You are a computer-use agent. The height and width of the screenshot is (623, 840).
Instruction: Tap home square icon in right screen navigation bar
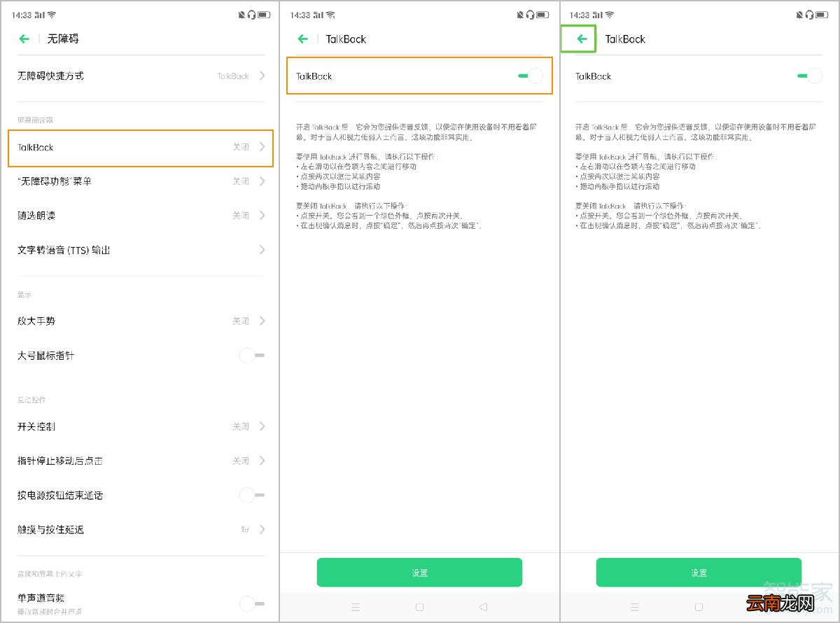(x=699, y=607)
